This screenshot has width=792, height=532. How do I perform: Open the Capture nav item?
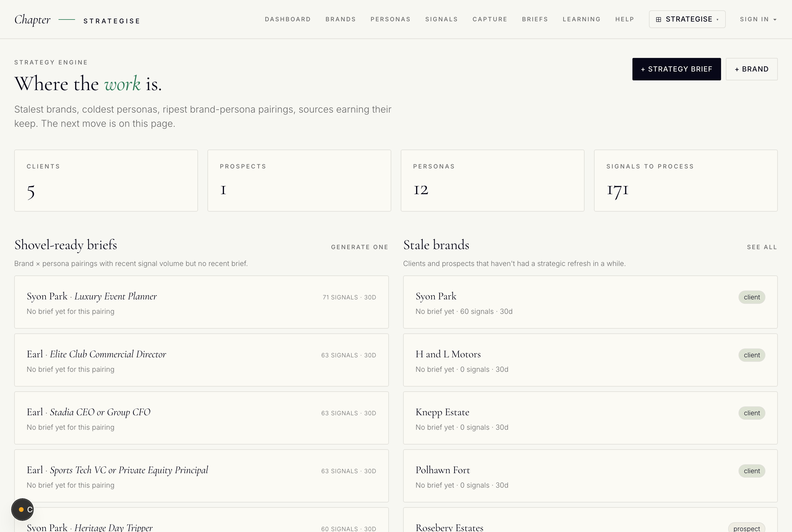click(490, 19)
